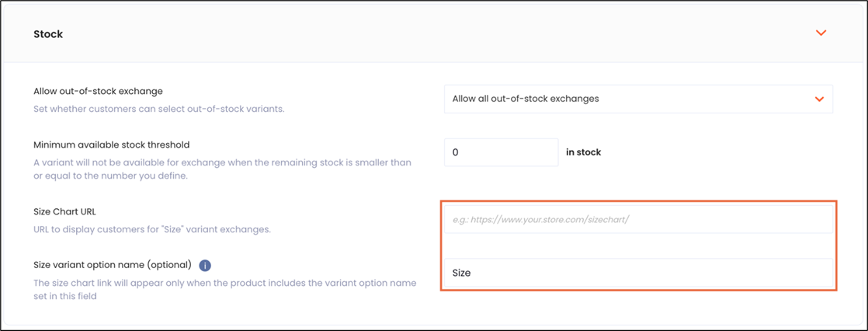Image resolution: width=868 pixels, height=331 pixels.
Task: Click the info icon beside size variant option
Action: coord(205,265)
